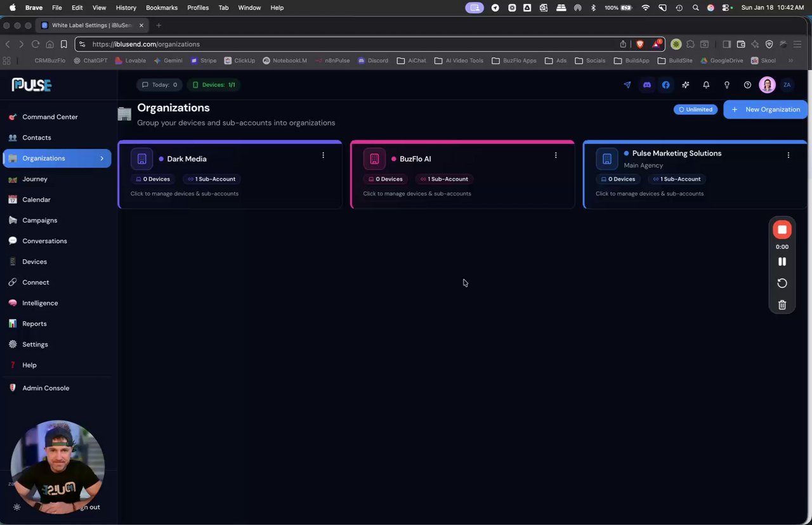Open the Socials bookmarks folder

click(x=590, y=61)
